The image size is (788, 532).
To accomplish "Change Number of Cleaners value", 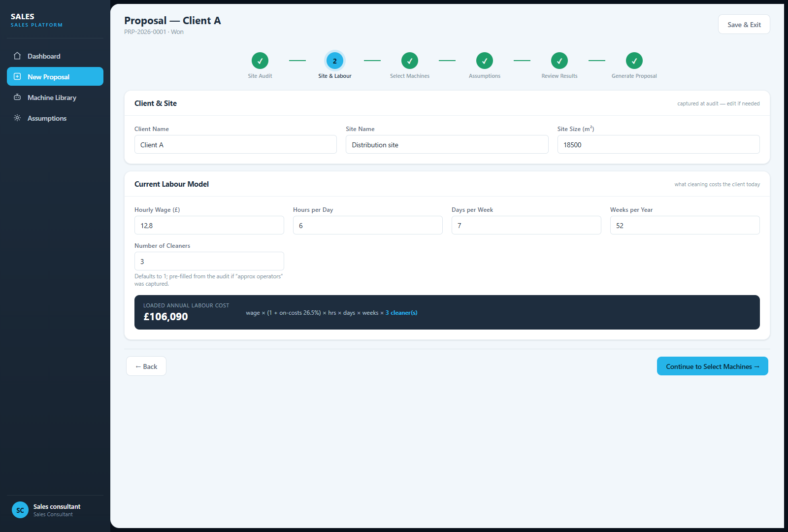I will (x=209, y=261).
